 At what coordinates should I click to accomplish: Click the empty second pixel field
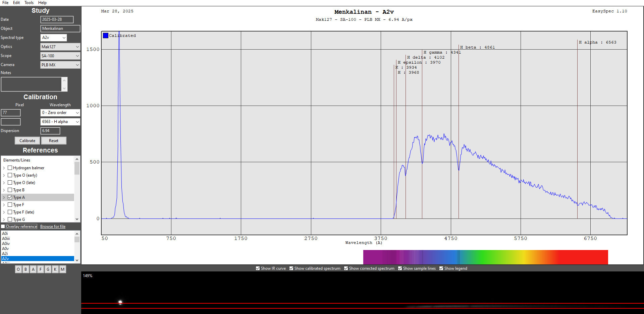tap(11, 122)
